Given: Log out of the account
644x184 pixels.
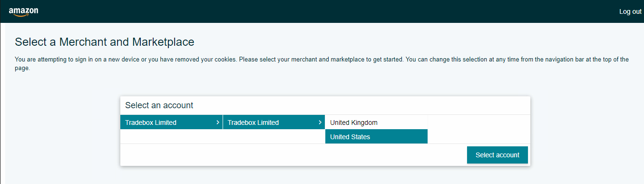Looking at the screenshot, I should [630, 11].
